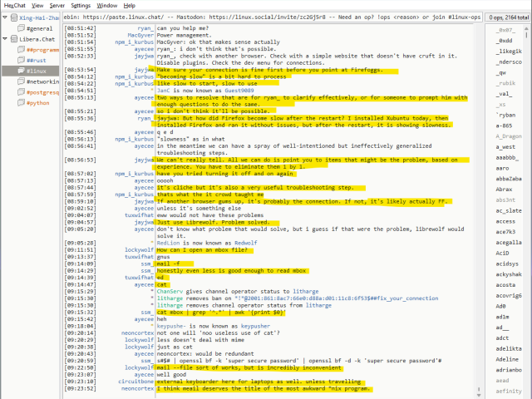The height and width of the screenshot is (399, 532).
Task: Open the Settings menu
Action: pos(81,5)
